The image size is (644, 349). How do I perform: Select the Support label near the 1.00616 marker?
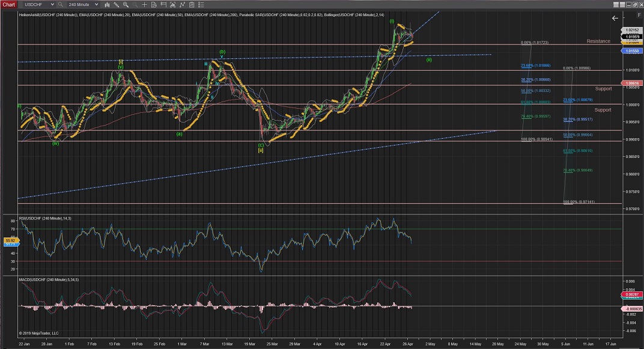pos(603,89)
